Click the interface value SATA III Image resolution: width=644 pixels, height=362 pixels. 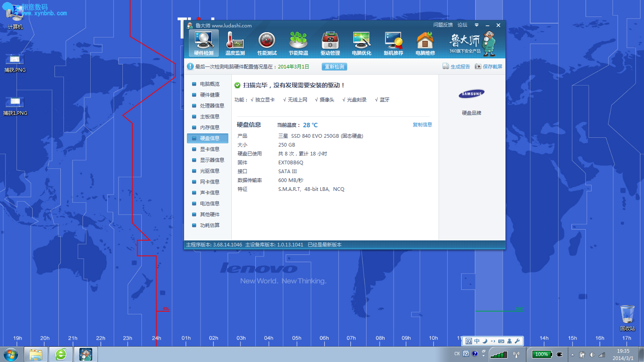click(287, 172)
